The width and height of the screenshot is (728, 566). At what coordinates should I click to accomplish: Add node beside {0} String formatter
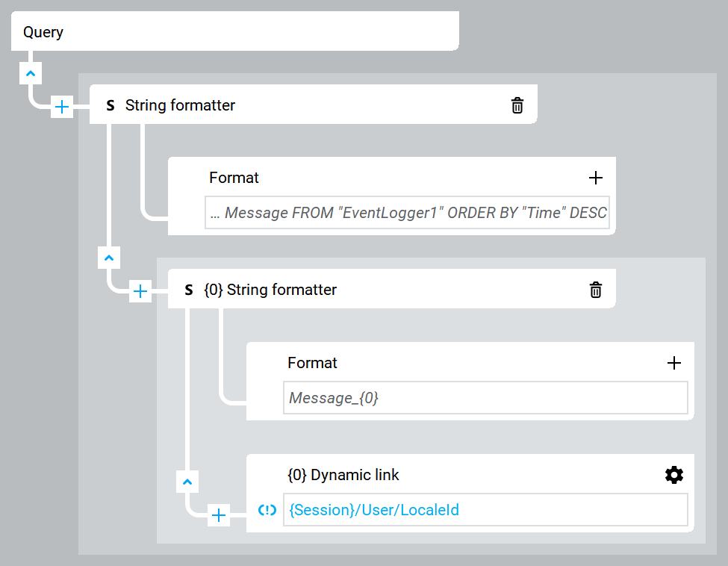(x=140, y=291)
